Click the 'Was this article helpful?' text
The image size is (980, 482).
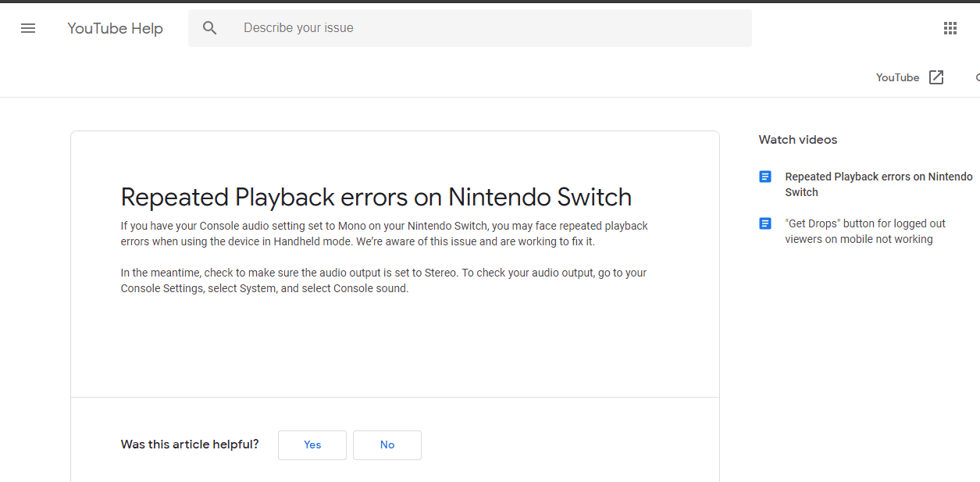point(190,445)
